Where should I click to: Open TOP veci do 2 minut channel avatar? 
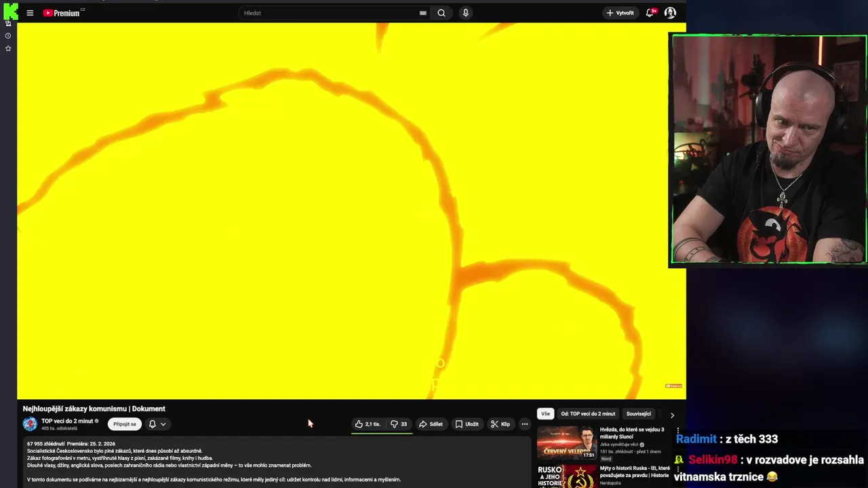[30, 424]
